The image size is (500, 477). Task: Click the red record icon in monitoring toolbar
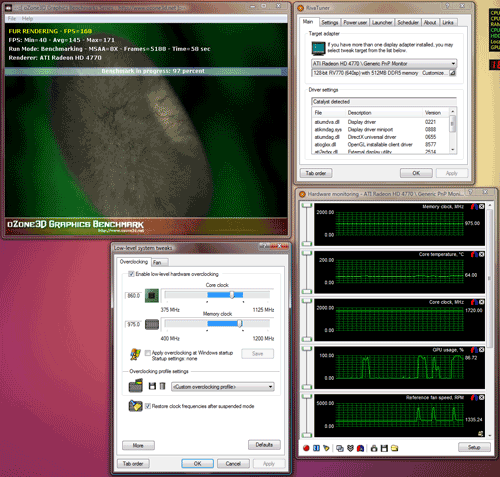click(306, 448)
